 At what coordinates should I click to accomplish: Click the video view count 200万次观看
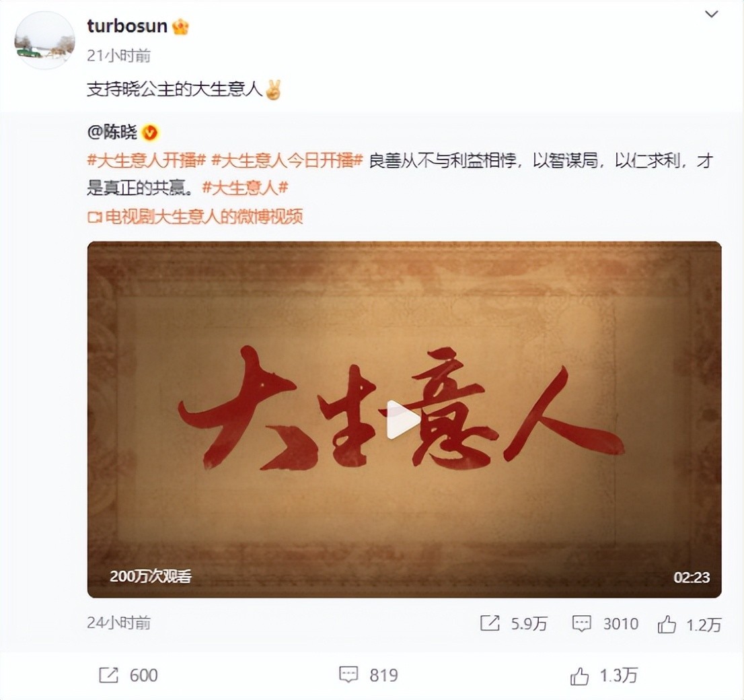(x=151, y=576)
